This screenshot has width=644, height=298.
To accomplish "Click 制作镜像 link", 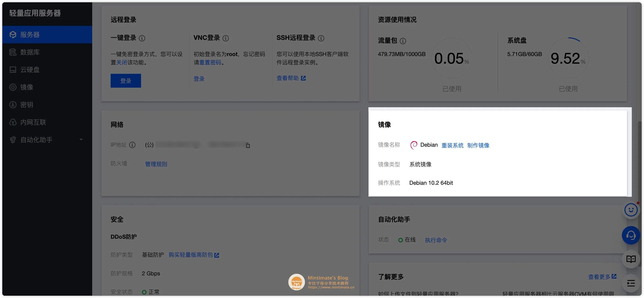I will 478,145.
